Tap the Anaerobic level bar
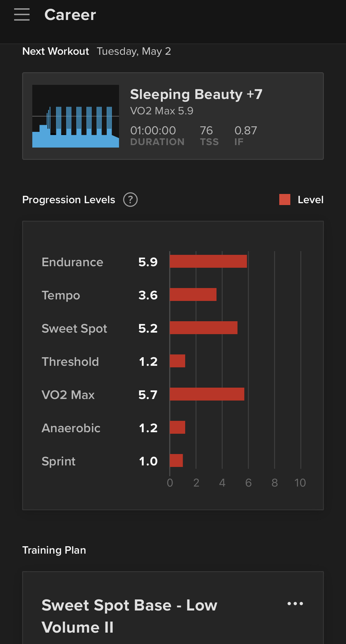The image size is (346, 644). (x=177, y=427)
